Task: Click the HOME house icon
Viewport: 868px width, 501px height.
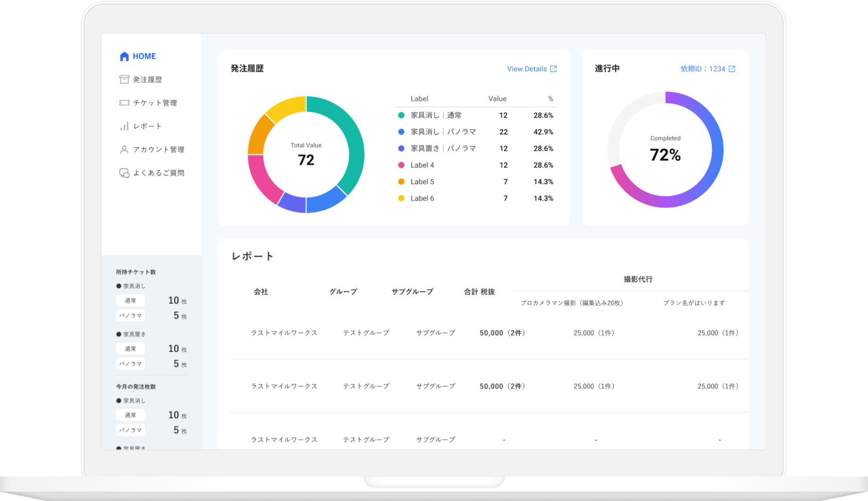Action: pyautogui.click(x=124, y=56)
